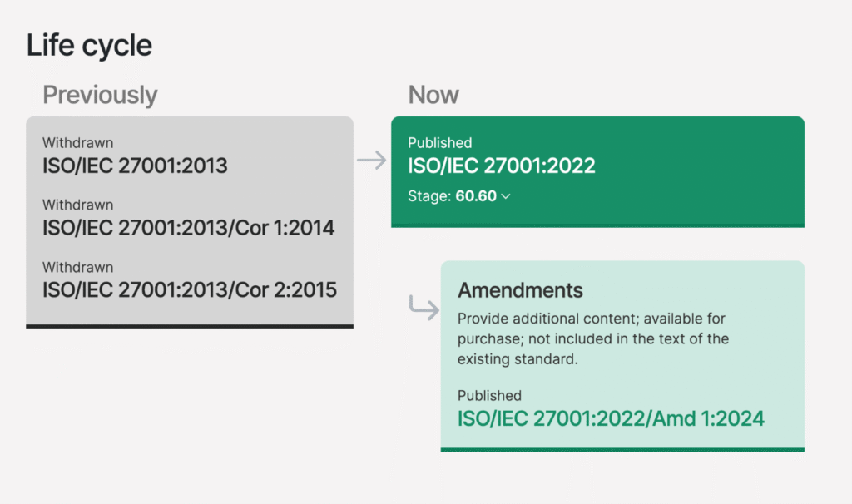Click the Stage label text
This screenshot has width=852, height=504.
coord(428,197)
